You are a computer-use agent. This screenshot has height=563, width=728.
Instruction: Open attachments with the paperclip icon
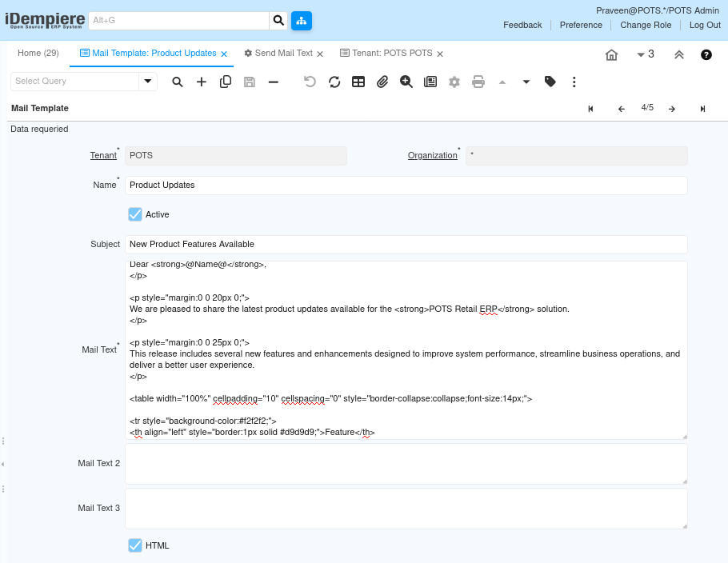(x=382, y=82)
